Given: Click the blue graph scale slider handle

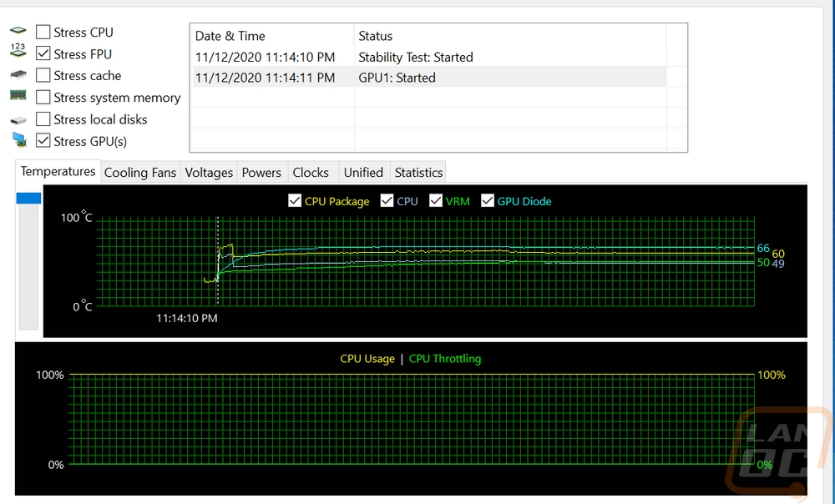Looking at the screenshot, I should click(28, 198).
